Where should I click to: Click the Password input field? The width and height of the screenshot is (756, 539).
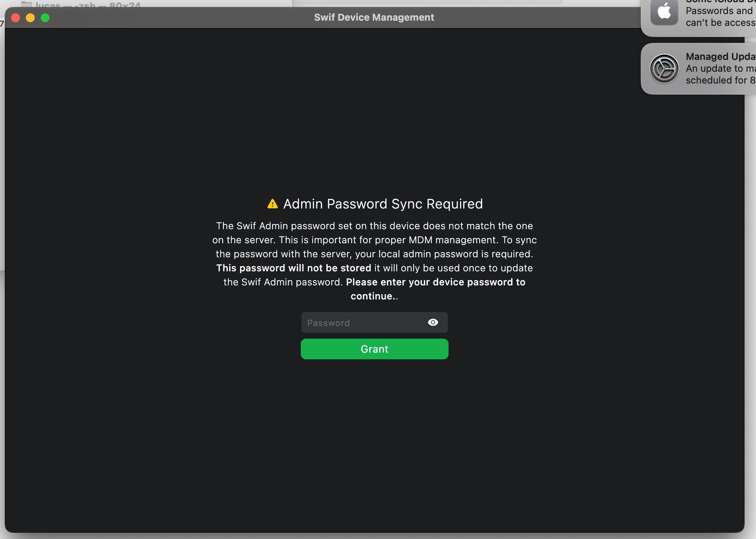point(364,323)
